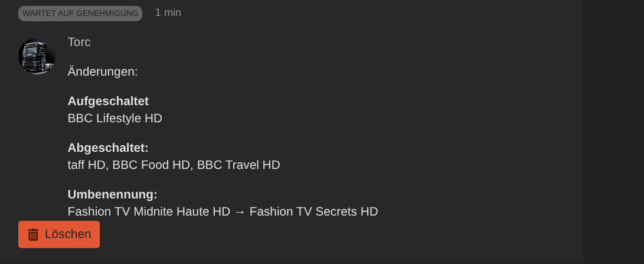Click the darker right-side margin strip
Image resolution: width=644 pixels, height=264 pixels.
pos(613,130)
